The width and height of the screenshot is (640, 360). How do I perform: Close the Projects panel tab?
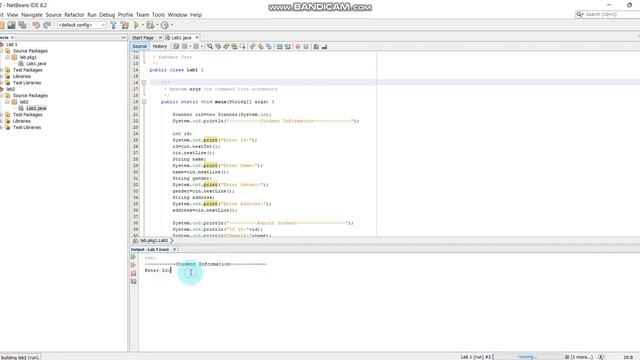(x=12, y=38)
